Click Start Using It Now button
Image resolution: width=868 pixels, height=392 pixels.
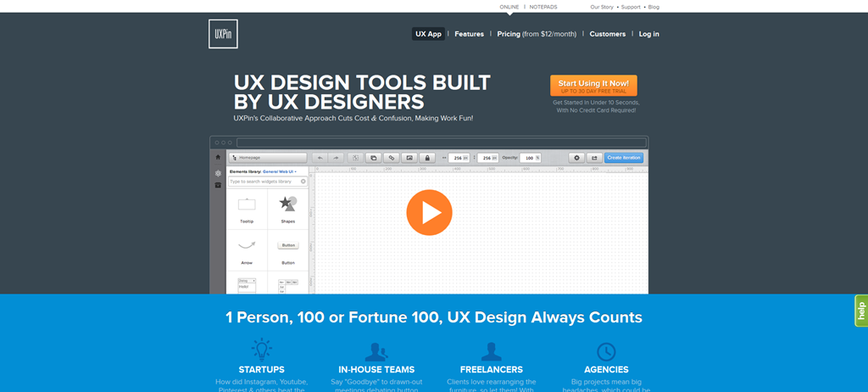[593, 86]
